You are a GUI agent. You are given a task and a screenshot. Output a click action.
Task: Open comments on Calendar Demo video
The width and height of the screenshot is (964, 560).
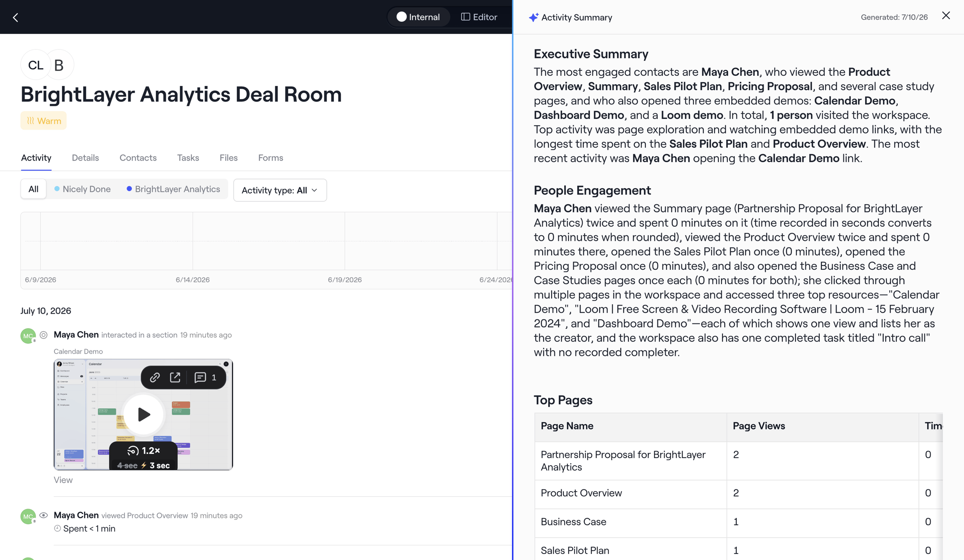click(205, 377)
